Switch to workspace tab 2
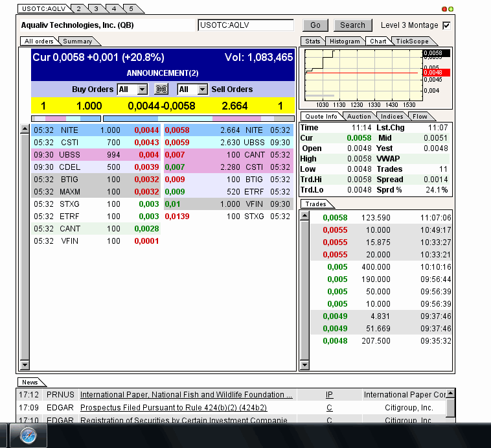This screenshot has width=491, height=448. coord(79,9)
